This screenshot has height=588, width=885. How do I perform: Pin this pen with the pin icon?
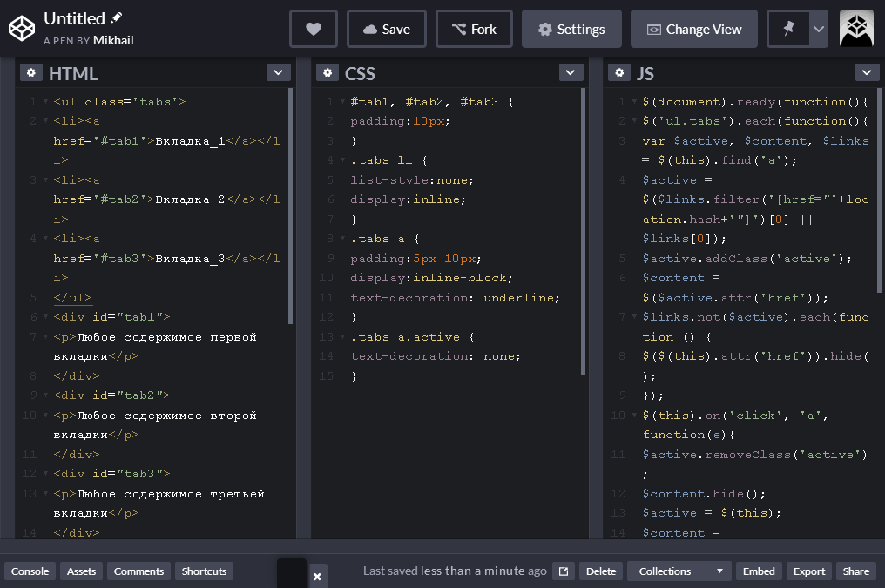coord(788,29)
